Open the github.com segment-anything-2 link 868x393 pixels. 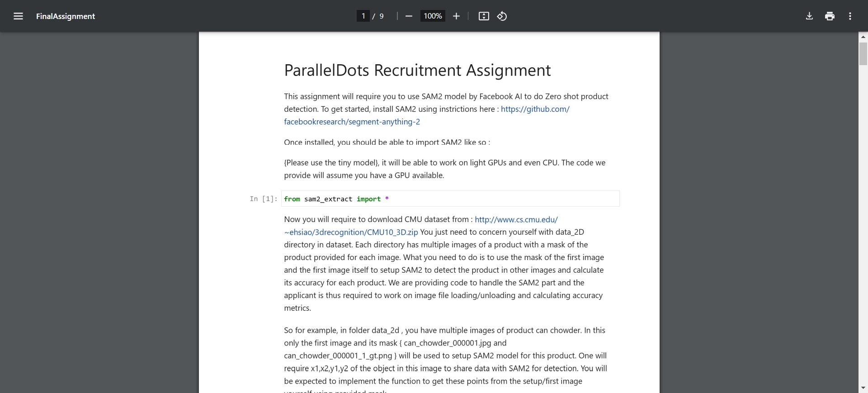(x=535, y=109)
